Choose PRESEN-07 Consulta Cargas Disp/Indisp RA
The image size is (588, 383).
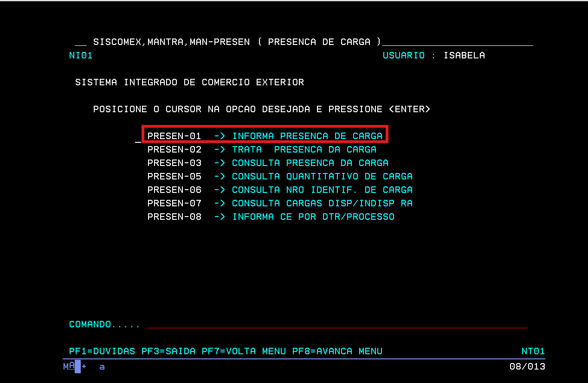[280, 203]
